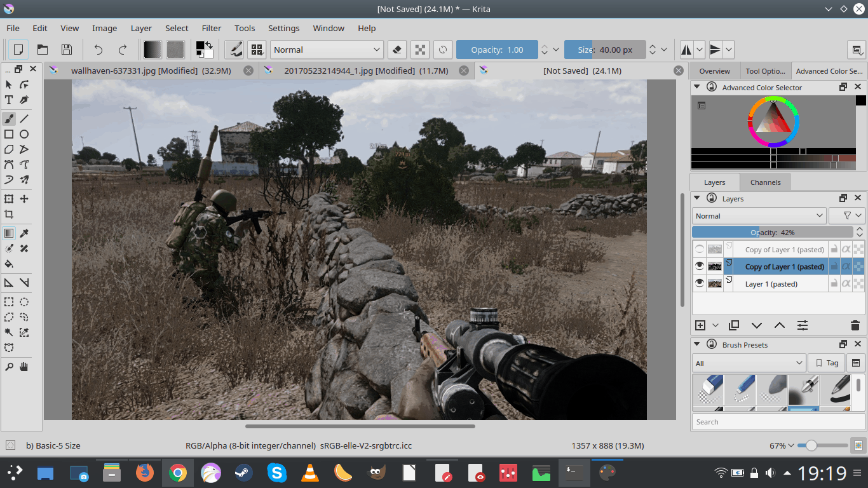Open the Layer menu

click(141, 28)
